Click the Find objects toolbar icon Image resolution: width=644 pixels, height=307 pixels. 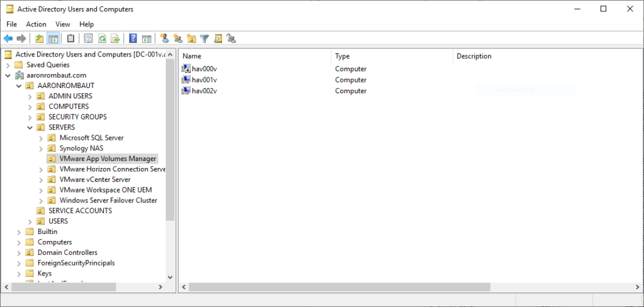pos(218,39)
